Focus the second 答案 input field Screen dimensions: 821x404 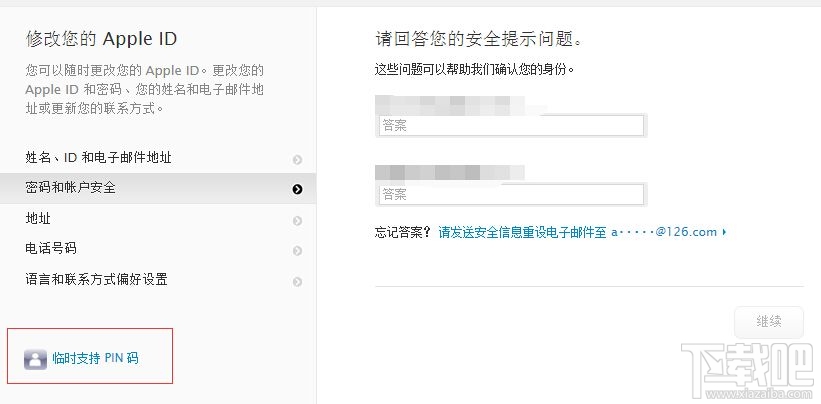point(510,194)
